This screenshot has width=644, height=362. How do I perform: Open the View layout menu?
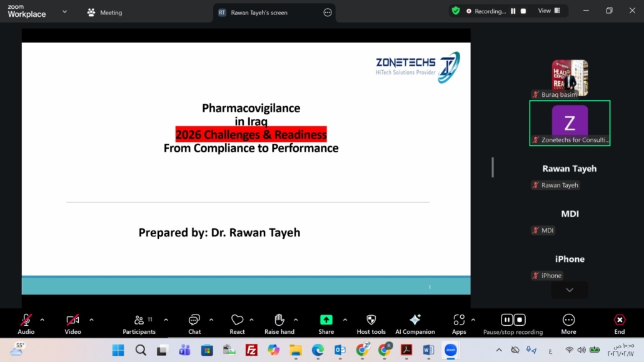tap(549, 11)
